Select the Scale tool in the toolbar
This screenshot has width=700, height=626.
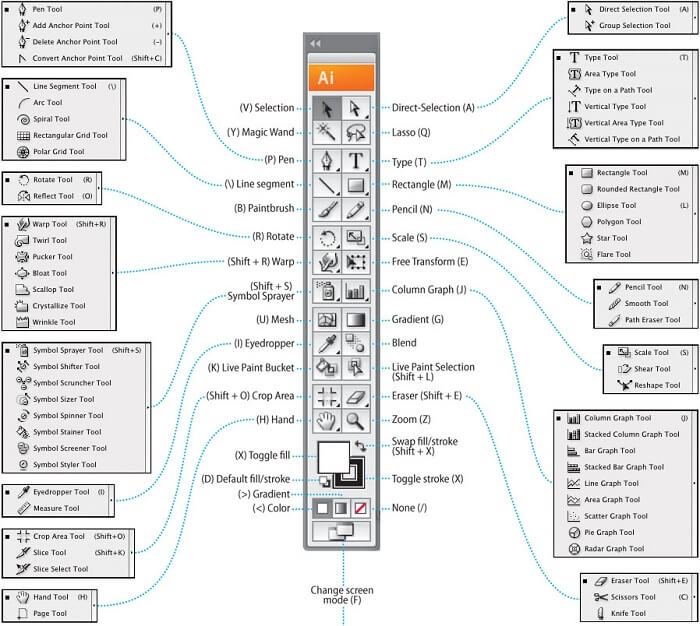(x=356, y=238)
